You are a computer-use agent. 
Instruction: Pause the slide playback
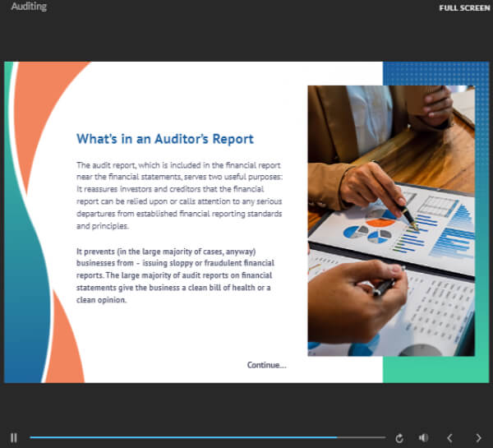pos(14,437)
